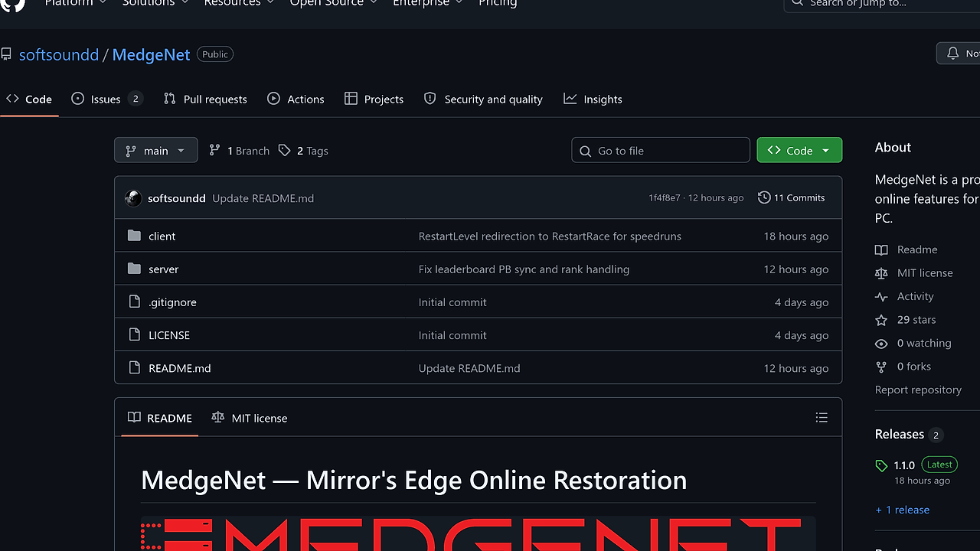This screenshot has width=980, height=551.
Task: Click the + 1 release link
Action: (x=903, y=510)
